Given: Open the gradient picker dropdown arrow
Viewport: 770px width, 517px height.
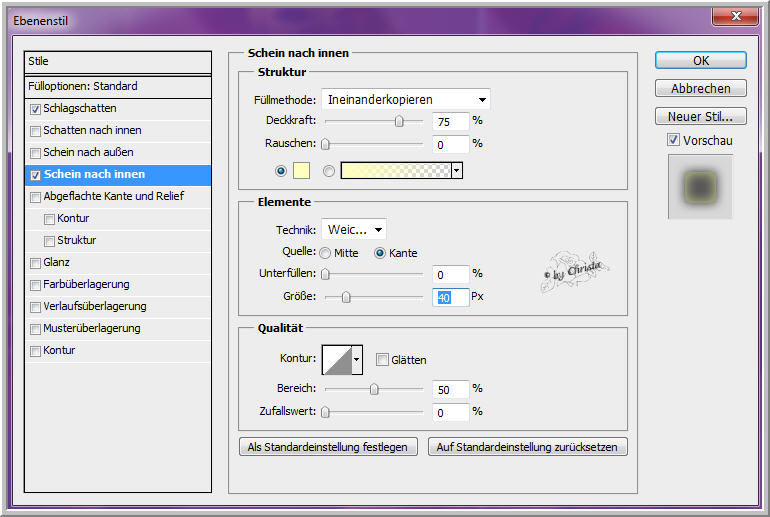Looking at the screenshot, I should [457, 170].
